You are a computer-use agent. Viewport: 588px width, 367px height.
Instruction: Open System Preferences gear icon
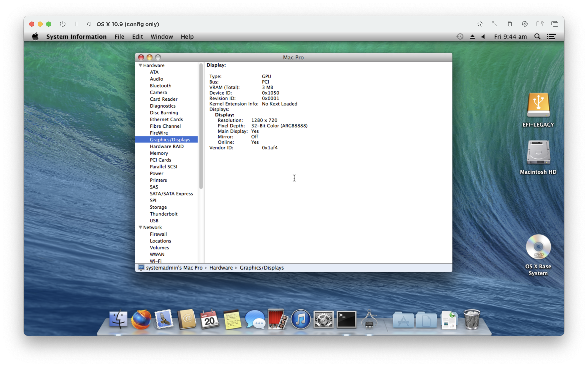[323, 319]
